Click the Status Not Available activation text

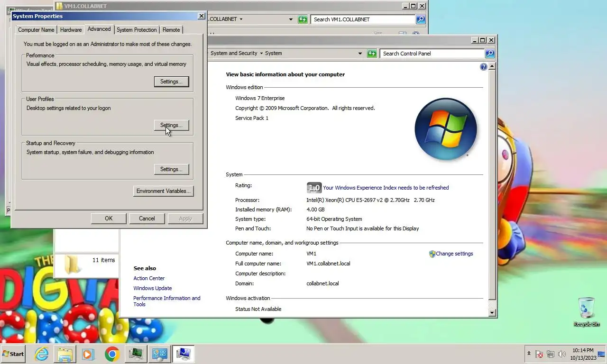(258, 309)
